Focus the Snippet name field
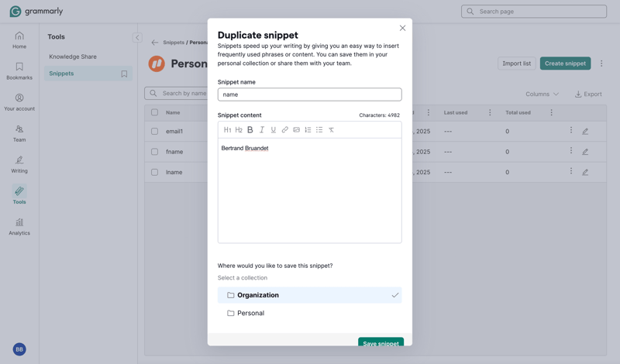Image resolution: width=620 pixels, height=364 pixels. click(309, 94)
